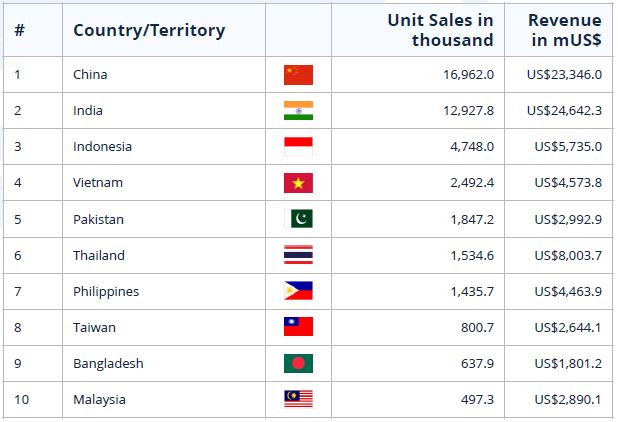Select the Indonesia flag icon

(x=298, y=147)
